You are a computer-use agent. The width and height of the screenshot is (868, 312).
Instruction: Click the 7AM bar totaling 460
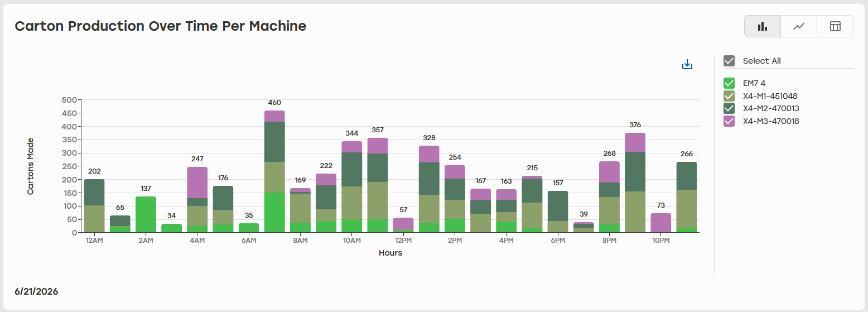pos(274,171)
